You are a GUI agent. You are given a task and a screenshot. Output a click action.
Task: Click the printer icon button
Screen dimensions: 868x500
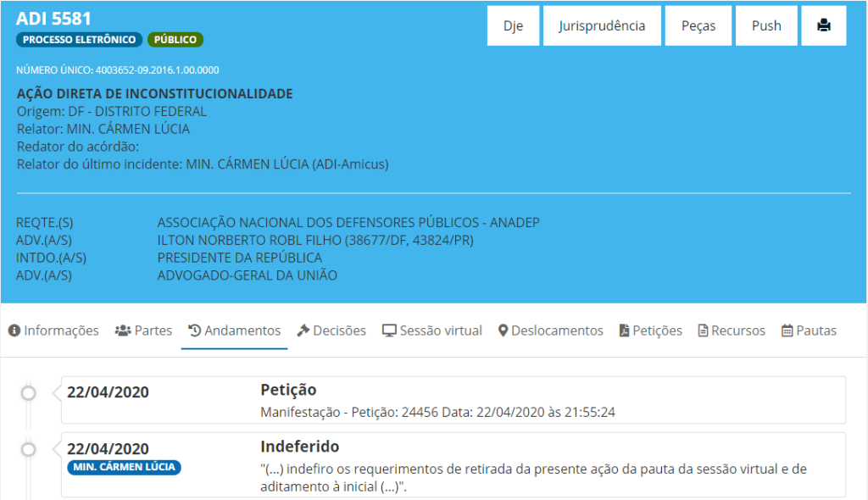[x=823, y=25]
